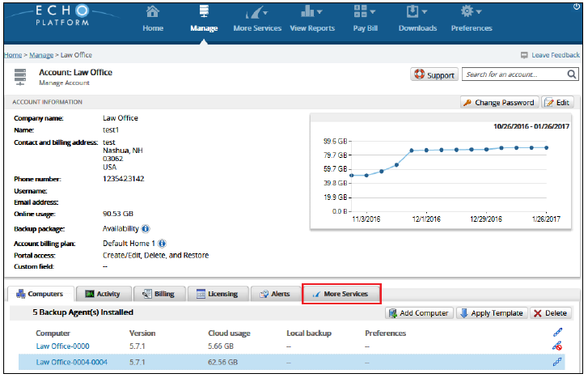Open the More Services top menu

[x=257, y=19]
